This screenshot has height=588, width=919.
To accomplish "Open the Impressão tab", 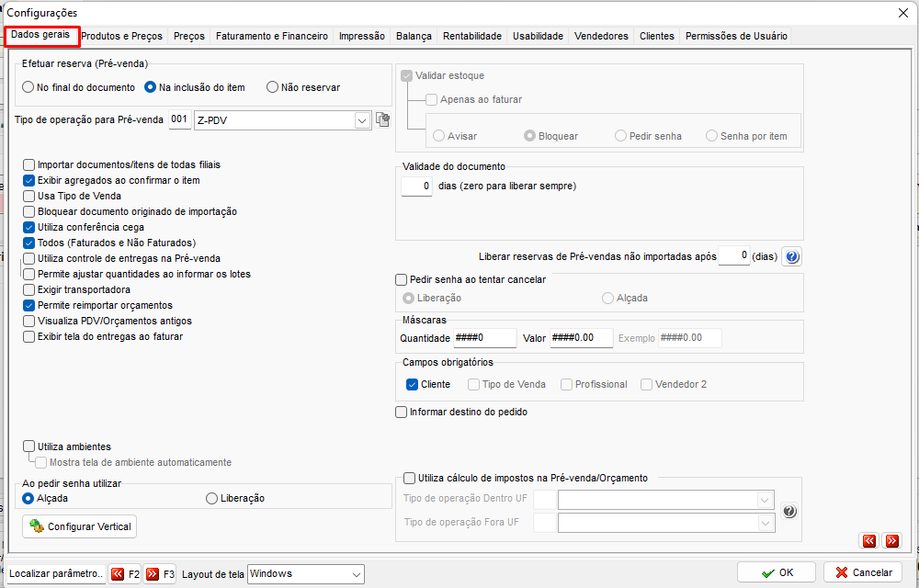I will (361, 36).
